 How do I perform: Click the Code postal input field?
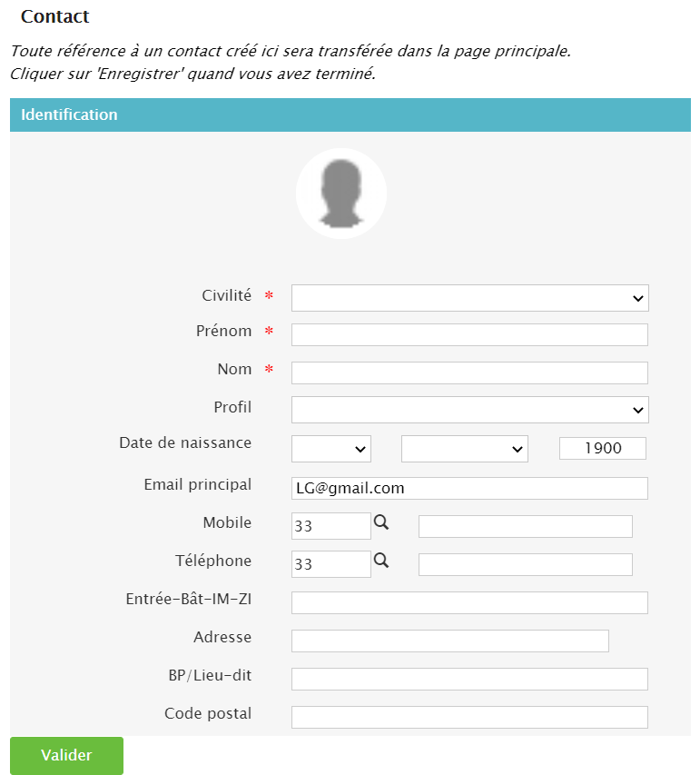469,717
